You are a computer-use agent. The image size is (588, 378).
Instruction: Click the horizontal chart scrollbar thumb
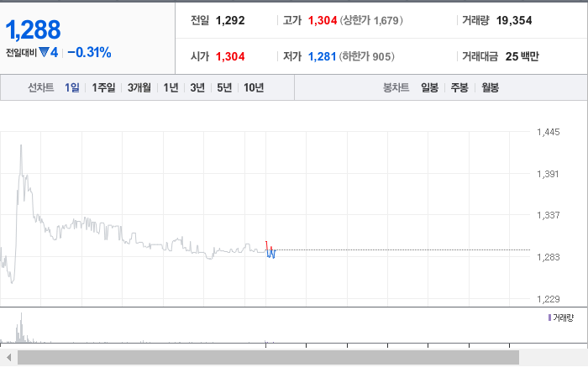coord(268,358)
